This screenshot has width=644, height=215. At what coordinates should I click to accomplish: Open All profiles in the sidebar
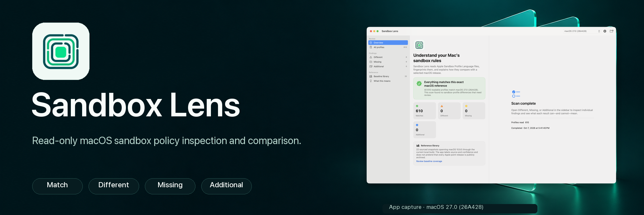coord(388,47)
